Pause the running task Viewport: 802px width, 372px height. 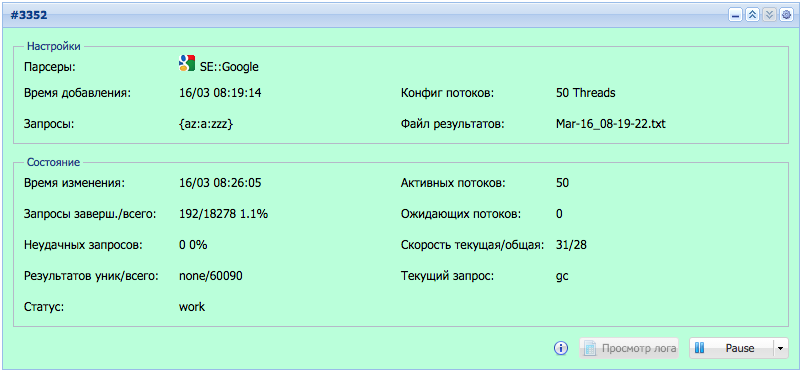pyautogui.click(x=731, y=348)
